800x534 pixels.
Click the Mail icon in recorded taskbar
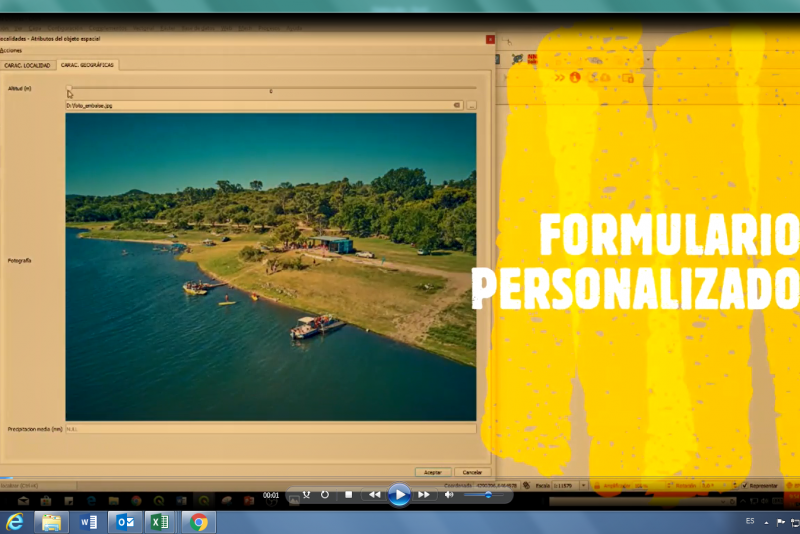23,501
